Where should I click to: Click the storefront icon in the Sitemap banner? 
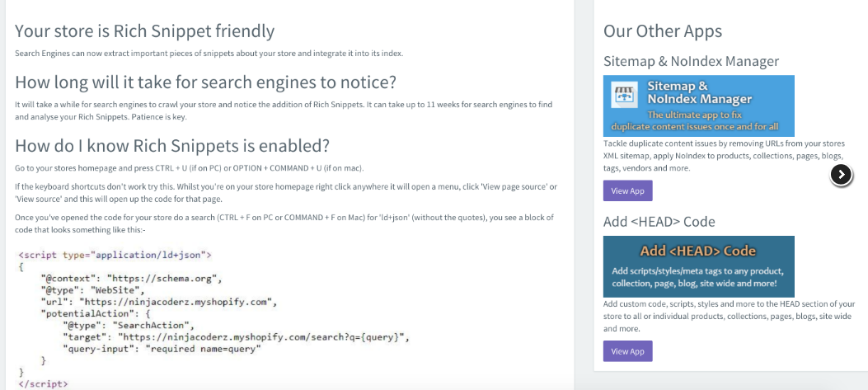[x=625, y=94]
